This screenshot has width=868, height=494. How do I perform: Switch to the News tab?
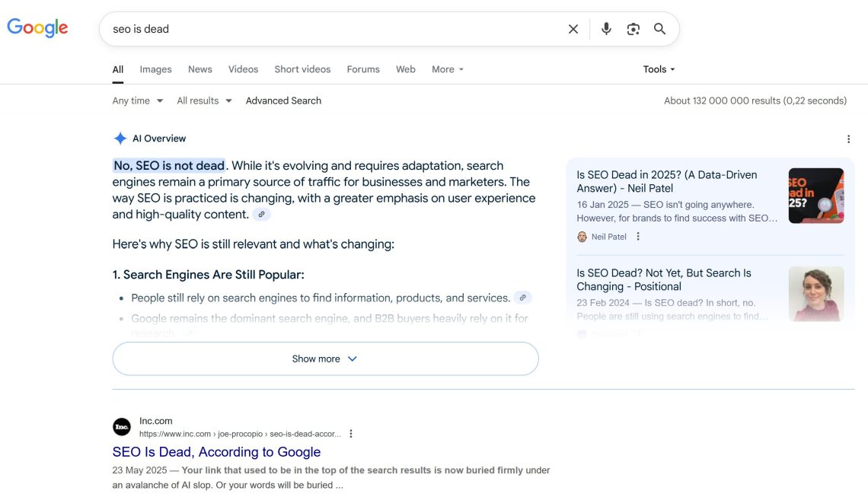pyautogui.click(x=199, y=69)
